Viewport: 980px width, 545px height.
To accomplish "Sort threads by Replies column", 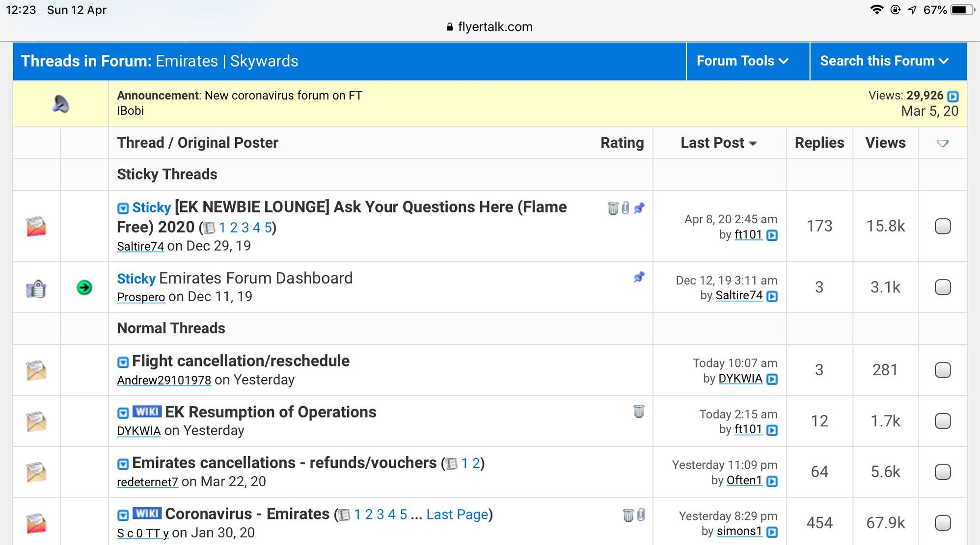I will tap(819, 143).
